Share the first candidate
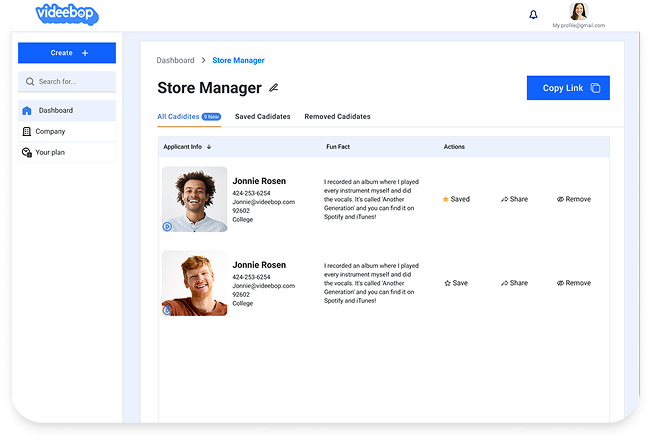The height and width of the screenshot is (441, 650). click(514, 199)
